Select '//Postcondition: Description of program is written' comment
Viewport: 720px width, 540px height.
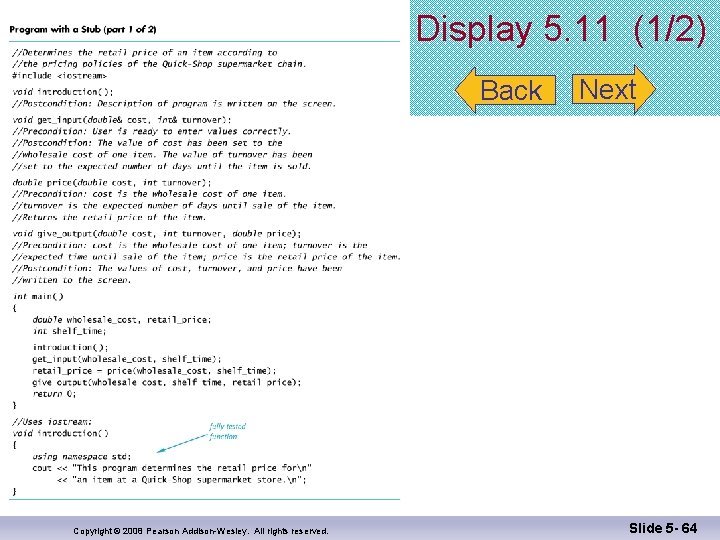point(174,104)
